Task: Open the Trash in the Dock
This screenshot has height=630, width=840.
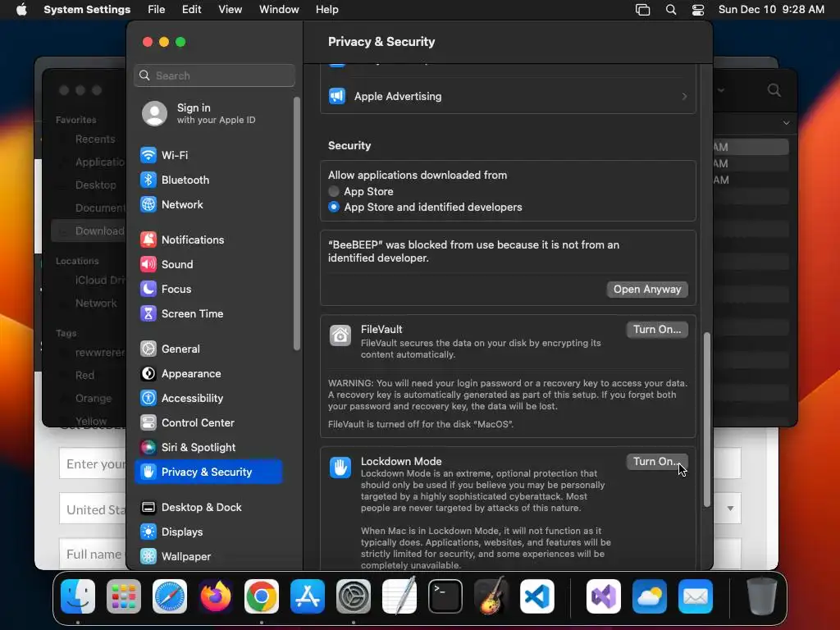Action: 761,596
